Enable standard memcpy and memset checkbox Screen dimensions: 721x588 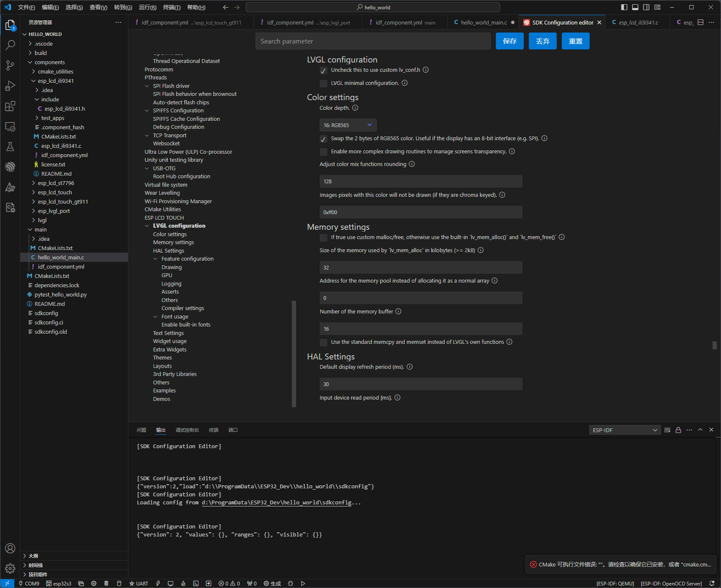click(324, 343)
